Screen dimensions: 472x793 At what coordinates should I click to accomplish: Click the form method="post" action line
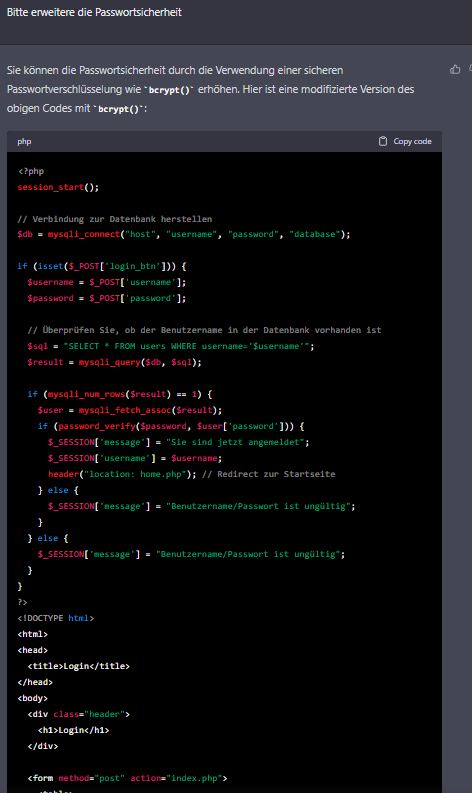pyautogui.click(x=127, y=778)
